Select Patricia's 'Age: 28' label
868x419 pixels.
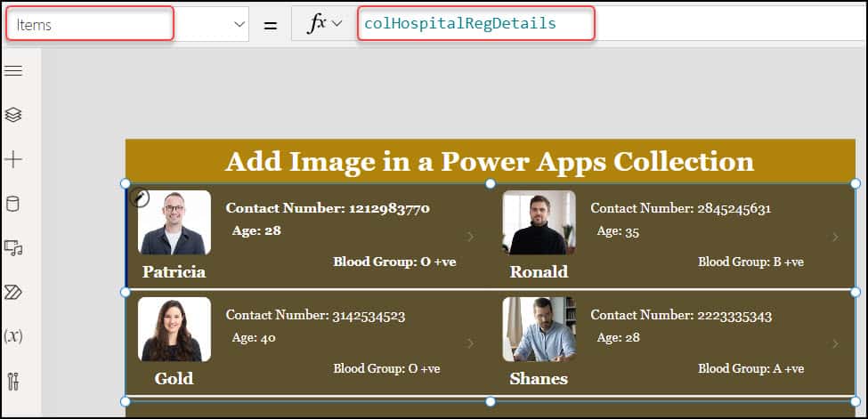256,230
